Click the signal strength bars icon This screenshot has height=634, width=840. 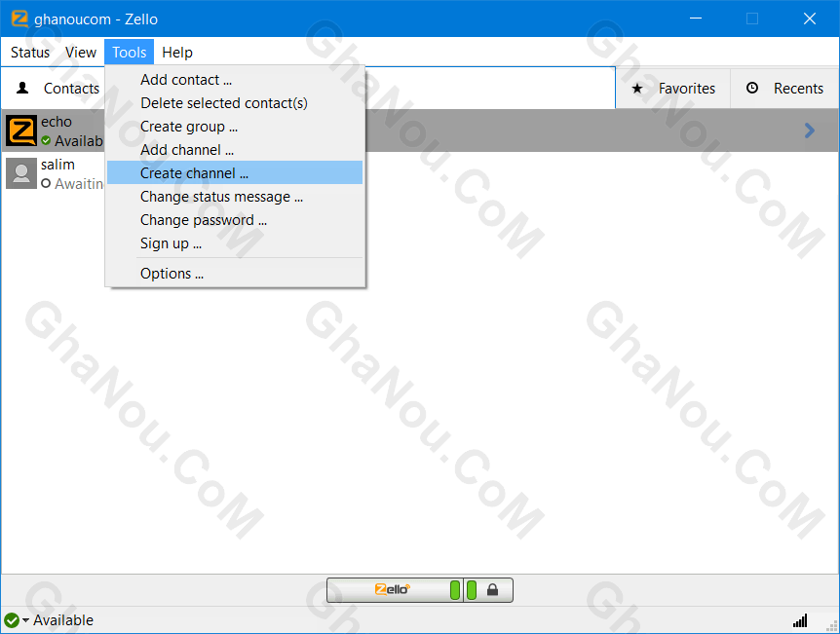tap(800, 620)
